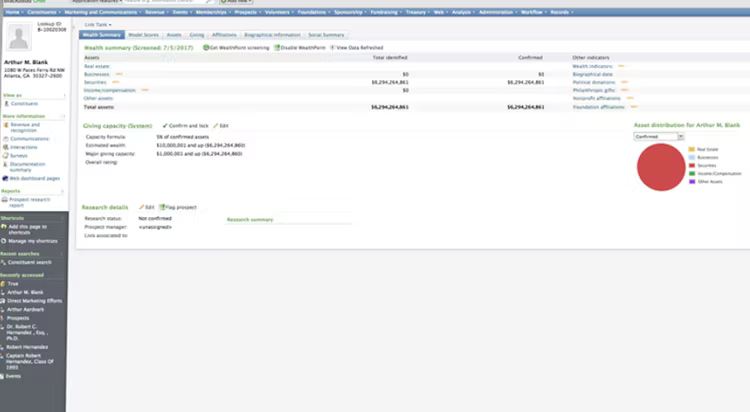The image size is (750, 412).
Task: Click the constituent profile photo placeholder
Action: (19, 37)
